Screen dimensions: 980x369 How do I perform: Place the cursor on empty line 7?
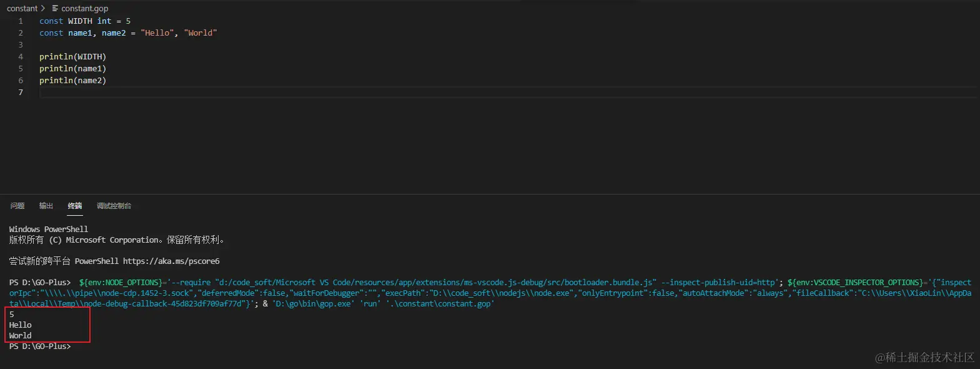507,92
